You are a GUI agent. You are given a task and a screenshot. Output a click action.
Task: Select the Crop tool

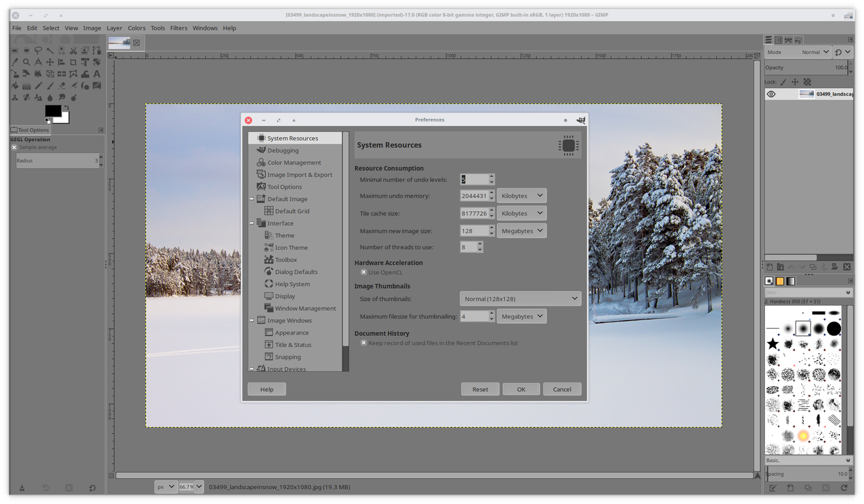pos(74,62)
